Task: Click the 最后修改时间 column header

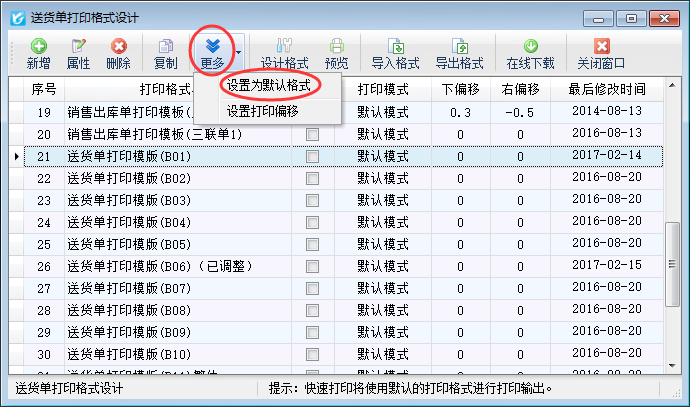Action: 608,89
